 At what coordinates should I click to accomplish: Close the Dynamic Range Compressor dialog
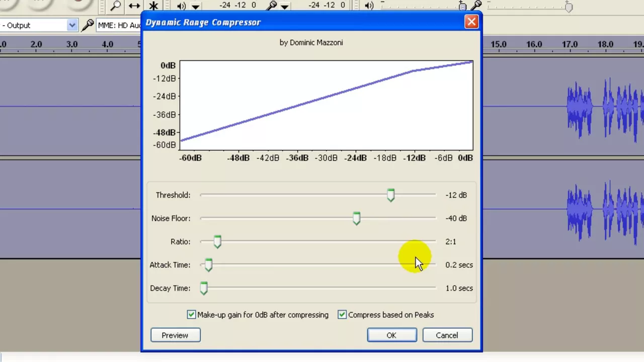(471, 22)
